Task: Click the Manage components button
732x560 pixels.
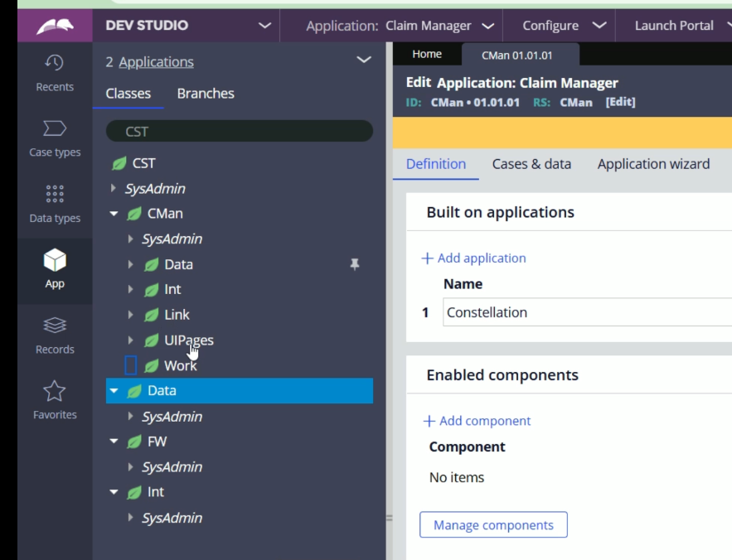Action: (493, 525)
